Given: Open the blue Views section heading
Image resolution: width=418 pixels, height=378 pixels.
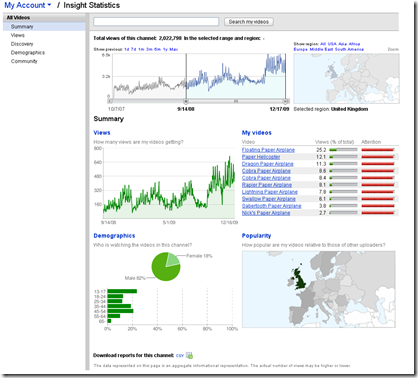Looking at the screenshot, I should point(102,133).
